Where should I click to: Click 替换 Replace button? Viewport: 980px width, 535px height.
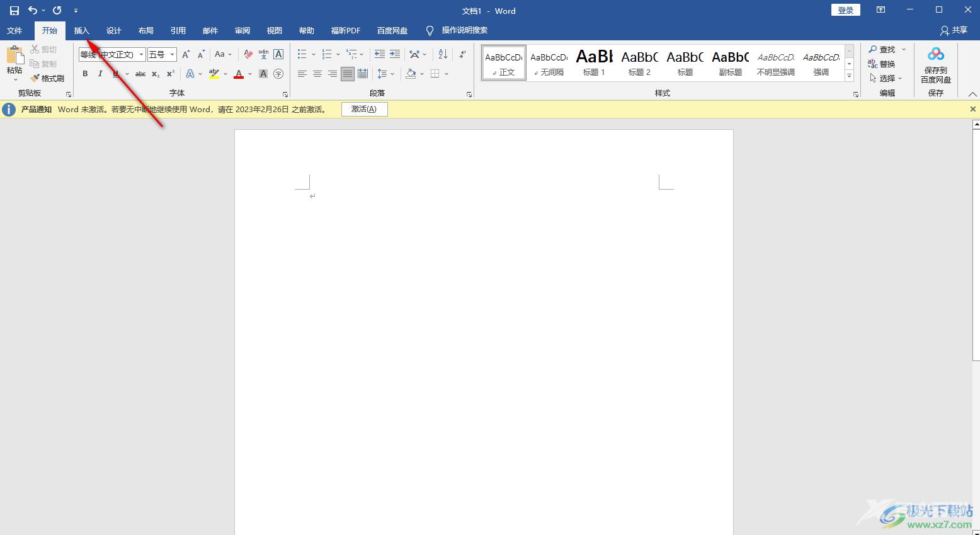point(882,64)
